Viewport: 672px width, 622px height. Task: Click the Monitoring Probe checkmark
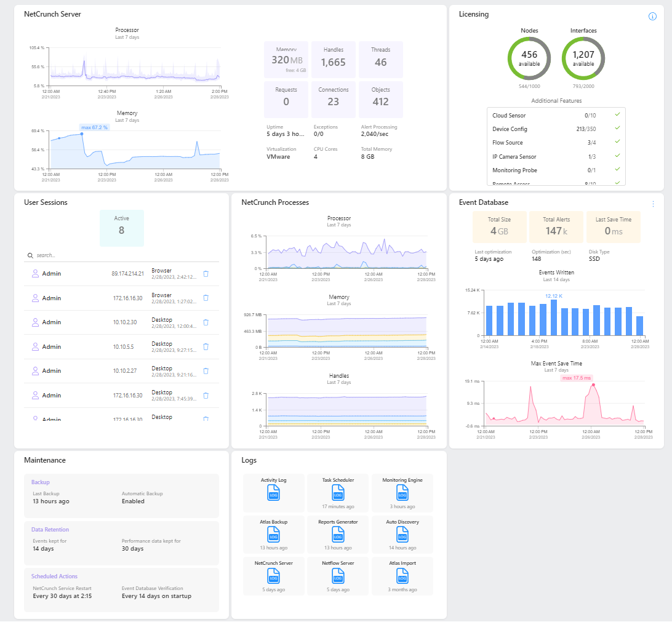point(617,169)
